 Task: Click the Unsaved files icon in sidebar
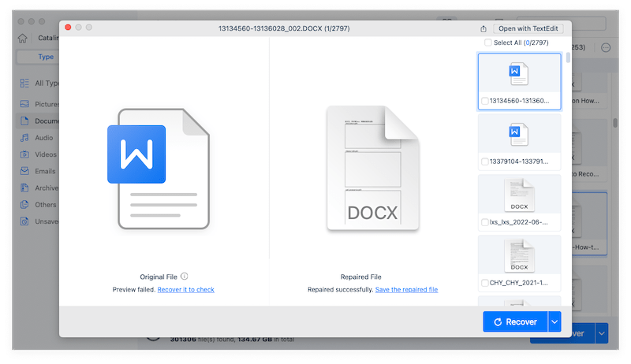coord(24,221)
